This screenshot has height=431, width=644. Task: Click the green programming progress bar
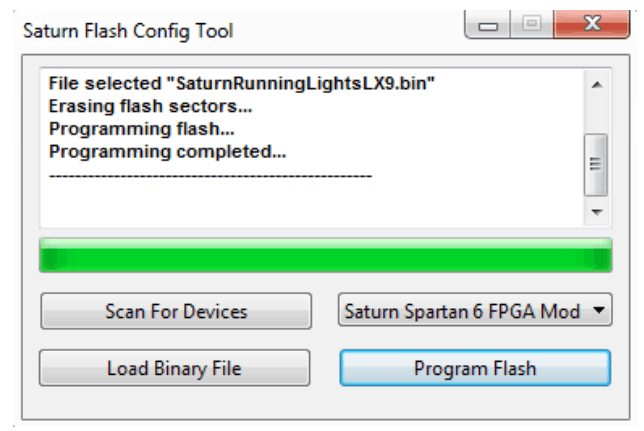324,256
